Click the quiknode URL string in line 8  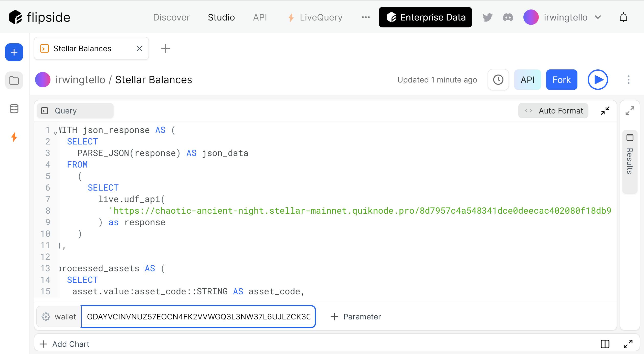point(360,211)
